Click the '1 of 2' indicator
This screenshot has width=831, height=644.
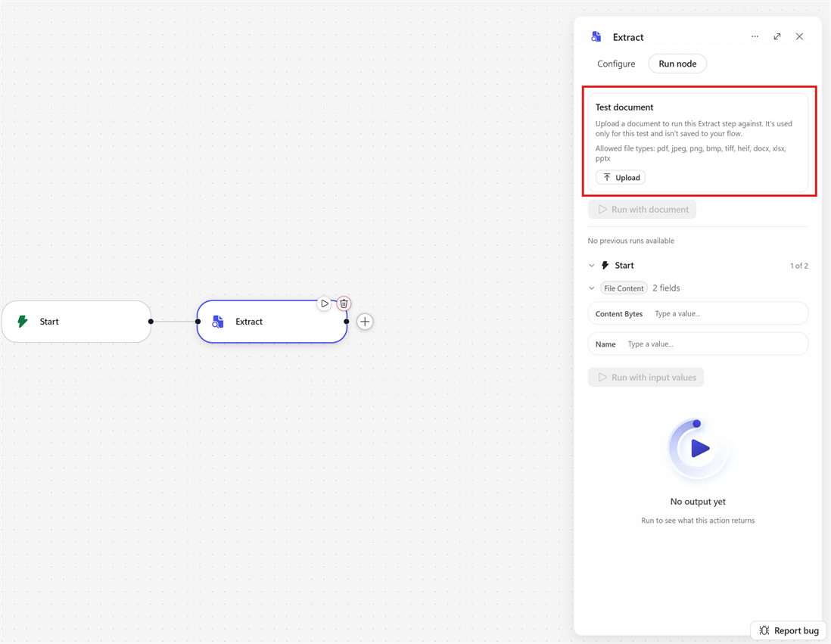[798, 266]
